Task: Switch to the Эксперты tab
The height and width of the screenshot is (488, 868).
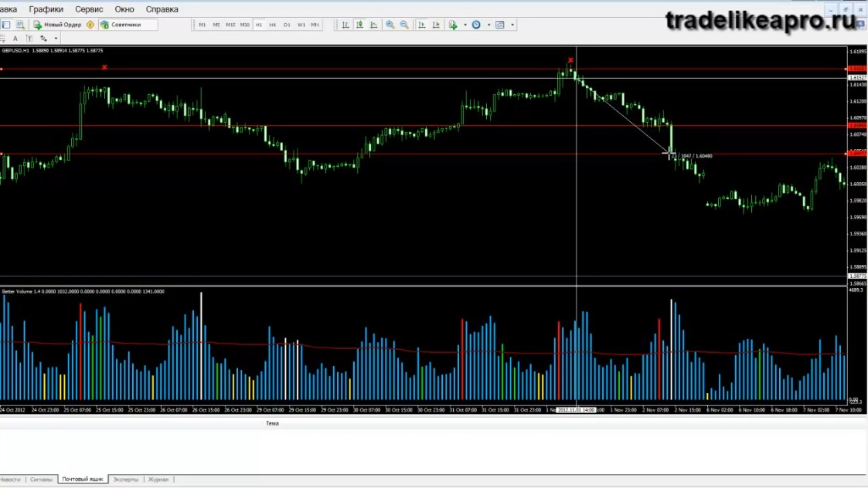Action: coord(126,480)
